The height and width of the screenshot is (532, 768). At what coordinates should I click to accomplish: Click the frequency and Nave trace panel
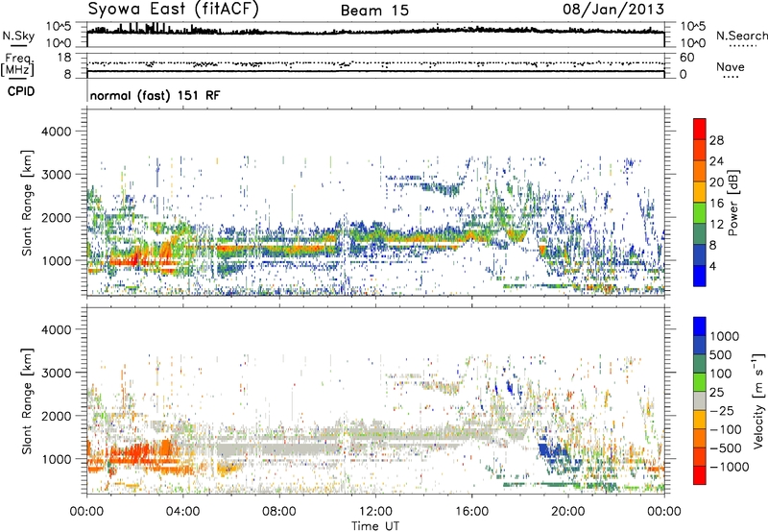click(x=375, y=65)
